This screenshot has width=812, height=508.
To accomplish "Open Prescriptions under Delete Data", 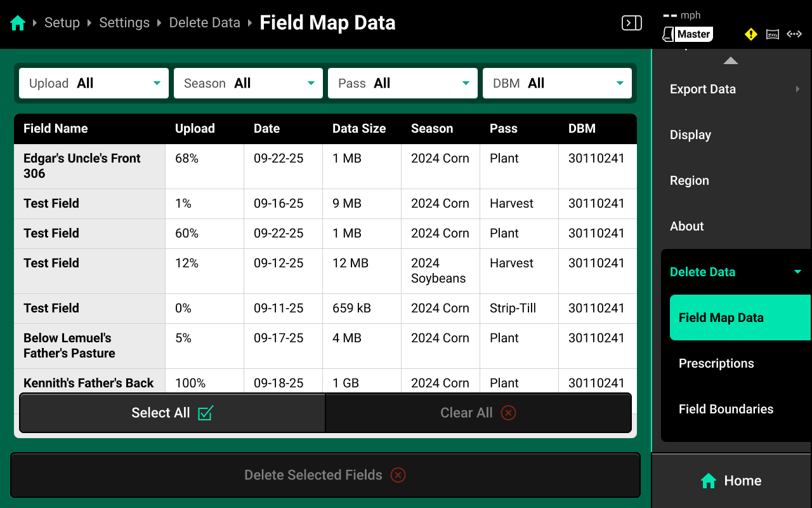I will coord(716,363).
